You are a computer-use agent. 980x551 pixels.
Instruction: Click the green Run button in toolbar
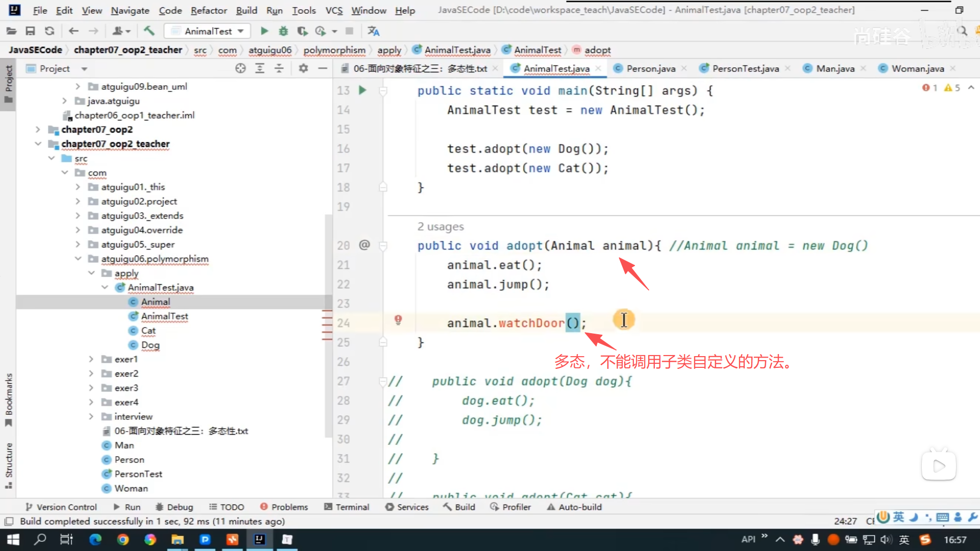[x=264, y=31]
